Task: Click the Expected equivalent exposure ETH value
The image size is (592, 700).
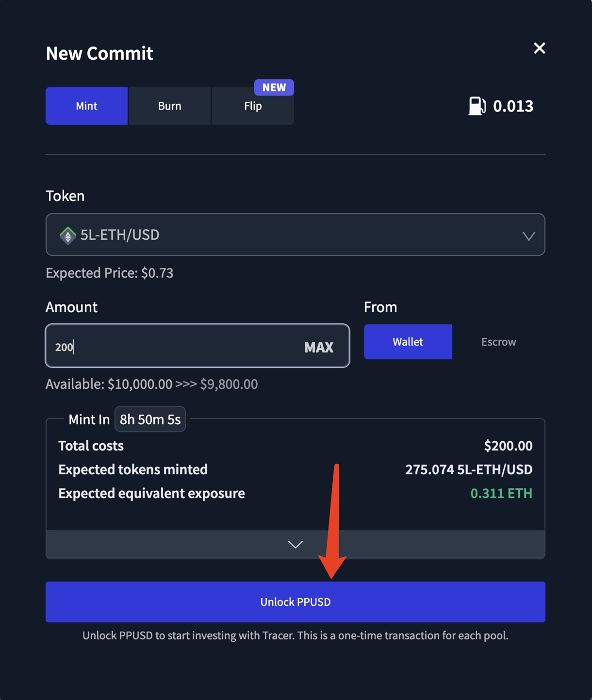Action: point(501,493)
